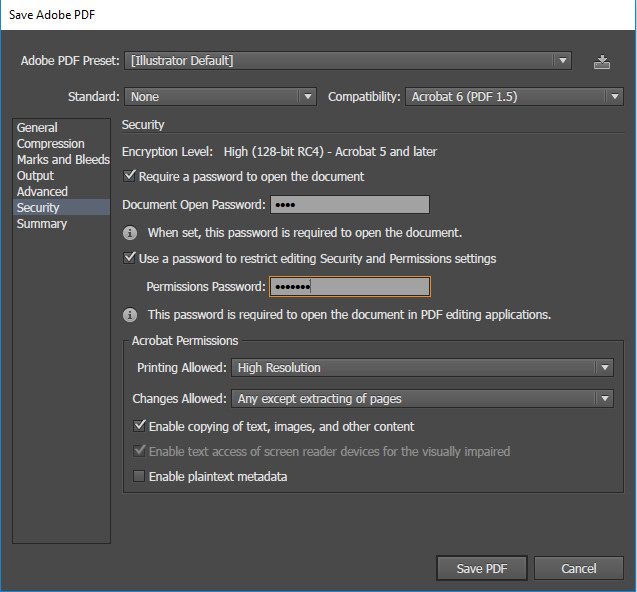Toggle Require a password to open document
The height and width of the screenshot is (592, 637).
(130, 177)
